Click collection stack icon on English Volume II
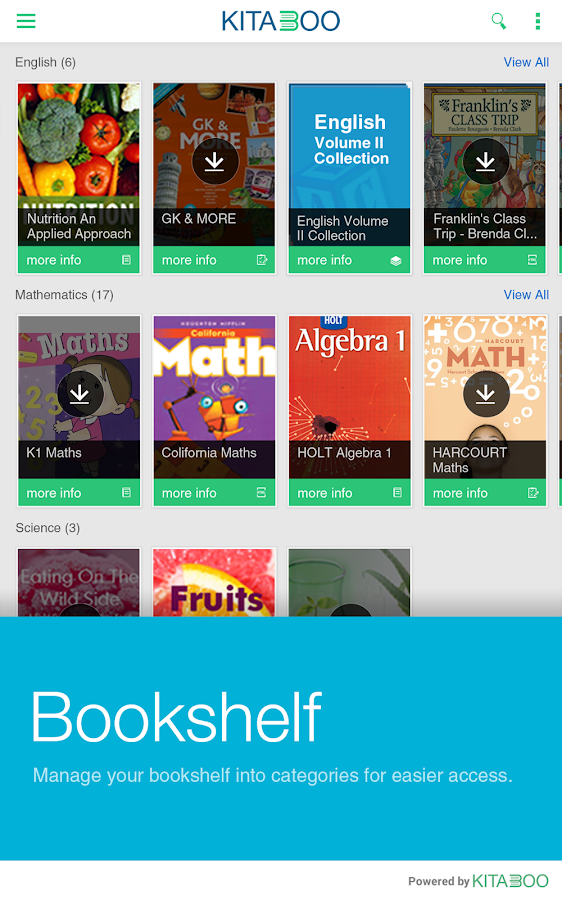The width and height of the screenshot is (562, 900). [x=396, y=261]
